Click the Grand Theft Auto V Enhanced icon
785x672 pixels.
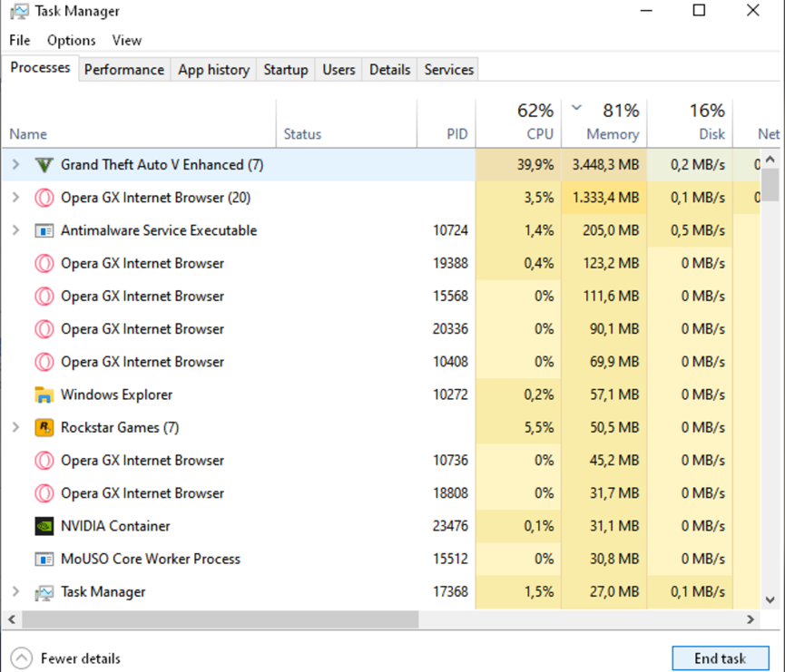44,165
